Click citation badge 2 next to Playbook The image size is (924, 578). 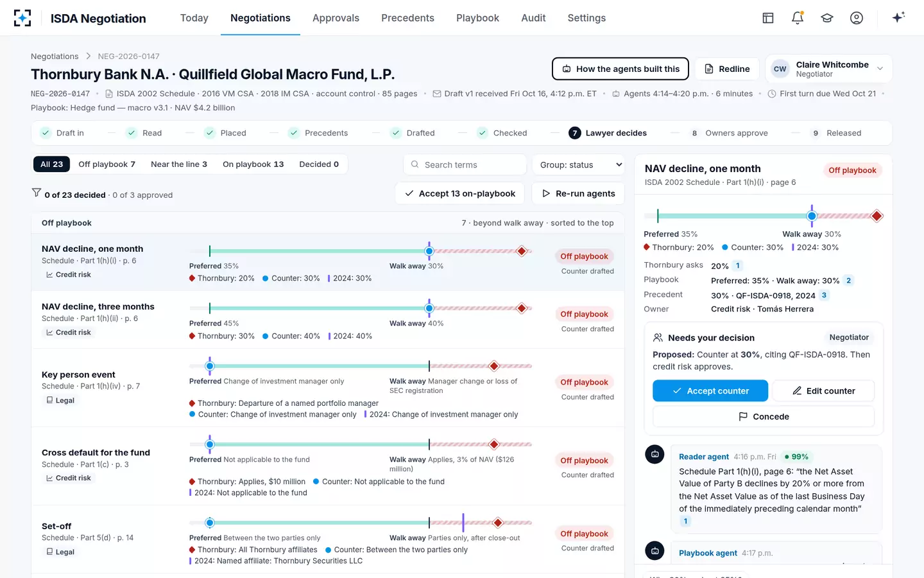click(x=848, y=281)
